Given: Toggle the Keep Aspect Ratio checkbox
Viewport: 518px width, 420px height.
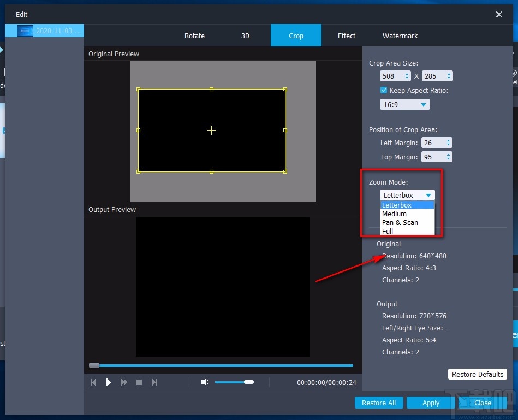Looking at the screenshot, I should click(x=384, y=90).
